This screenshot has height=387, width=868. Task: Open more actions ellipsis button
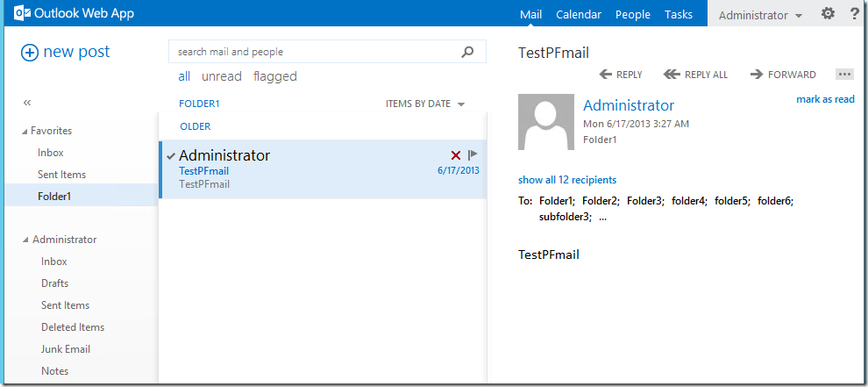pos(844,75)
